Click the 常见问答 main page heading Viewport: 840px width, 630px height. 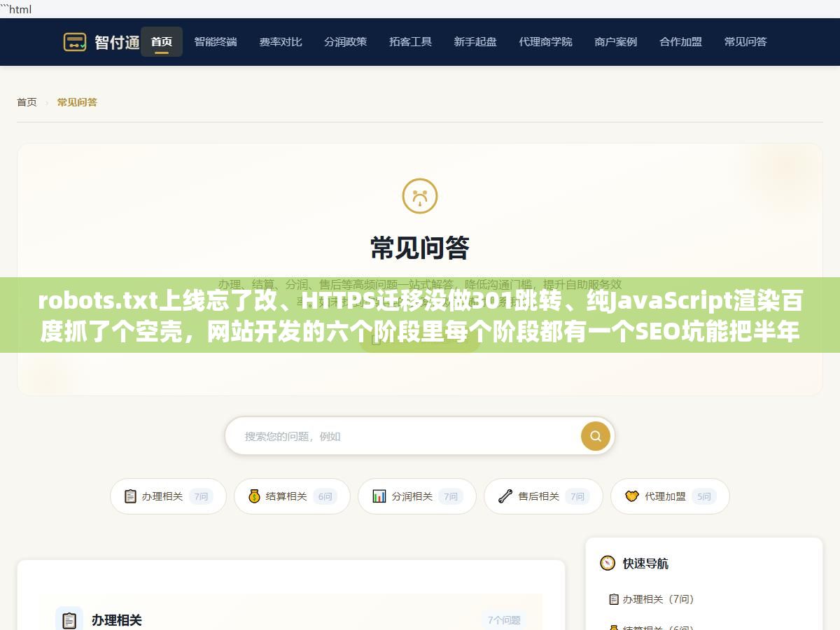pos(420,248)
